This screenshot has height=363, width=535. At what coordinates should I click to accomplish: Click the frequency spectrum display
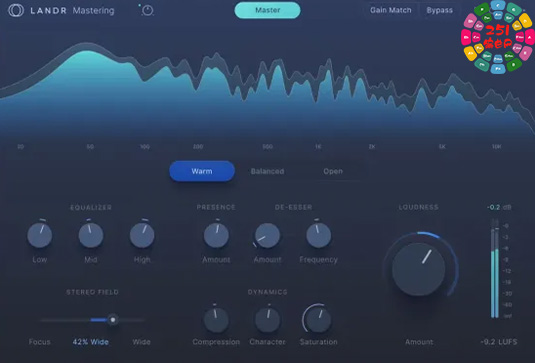[268, 89]
